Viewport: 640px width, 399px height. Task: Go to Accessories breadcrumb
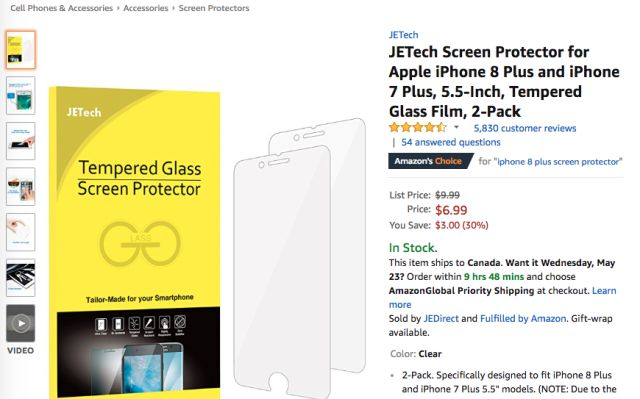pos(146,8)
